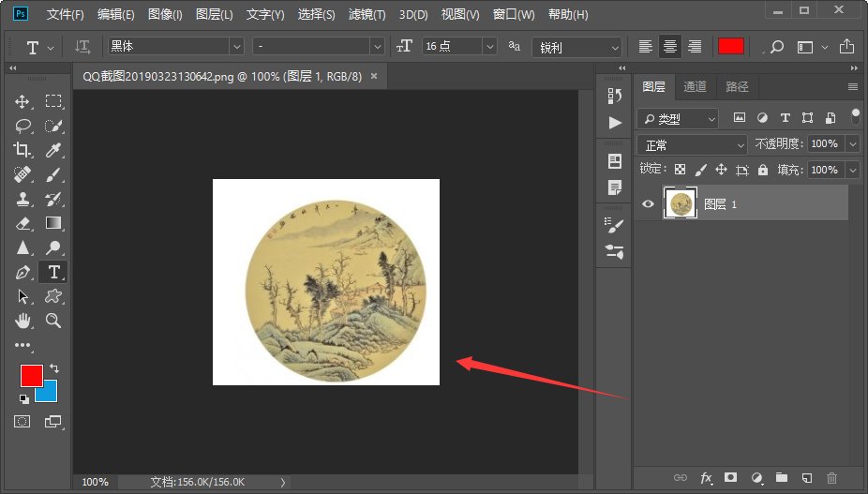Click the red foreground color swatch
Image resolution: width=868 pixels, height=494 pixels.
32,376
